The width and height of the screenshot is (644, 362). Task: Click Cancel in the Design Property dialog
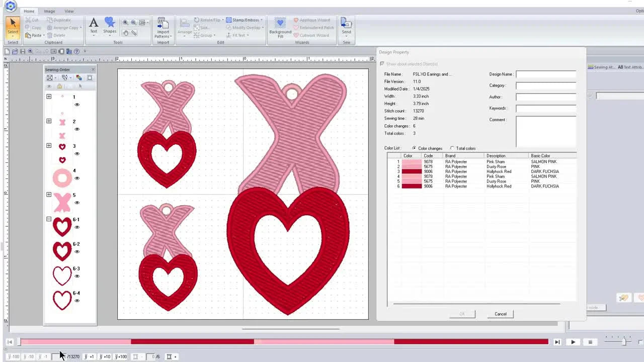pos(500,314)
